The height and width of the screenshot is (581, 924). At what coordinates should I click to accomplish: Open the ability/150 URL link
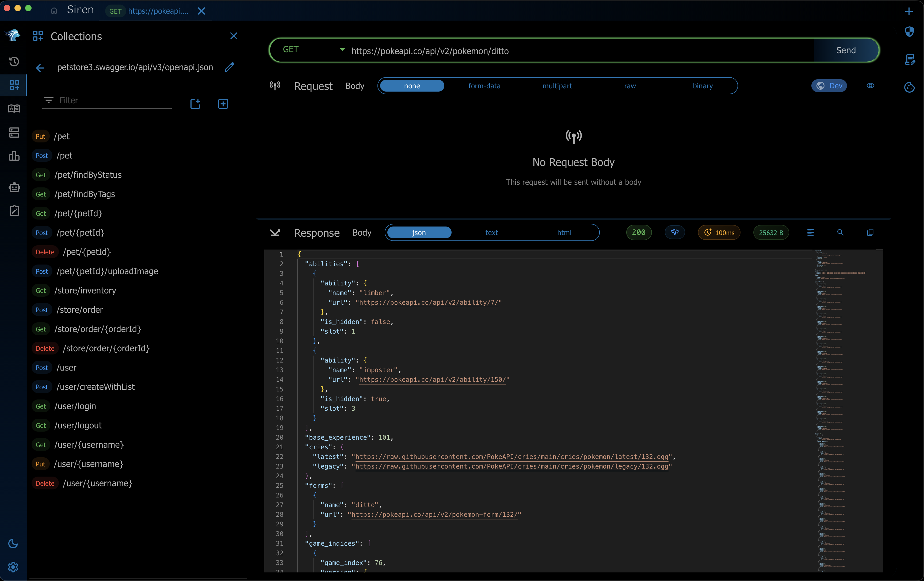432,380
